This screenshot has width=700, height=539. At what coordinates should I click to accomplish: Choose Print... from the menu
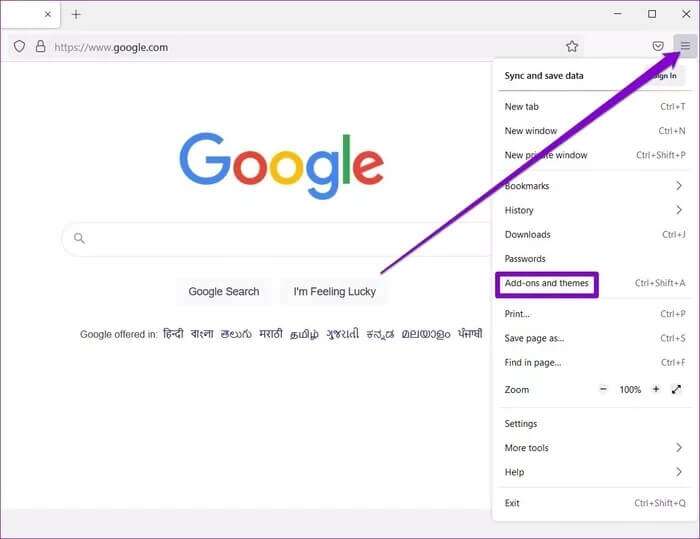595,314
